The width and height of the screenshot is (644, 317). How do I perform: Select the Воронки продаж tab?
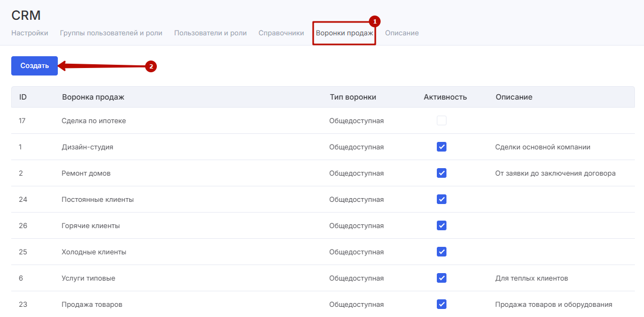(344, 33)
